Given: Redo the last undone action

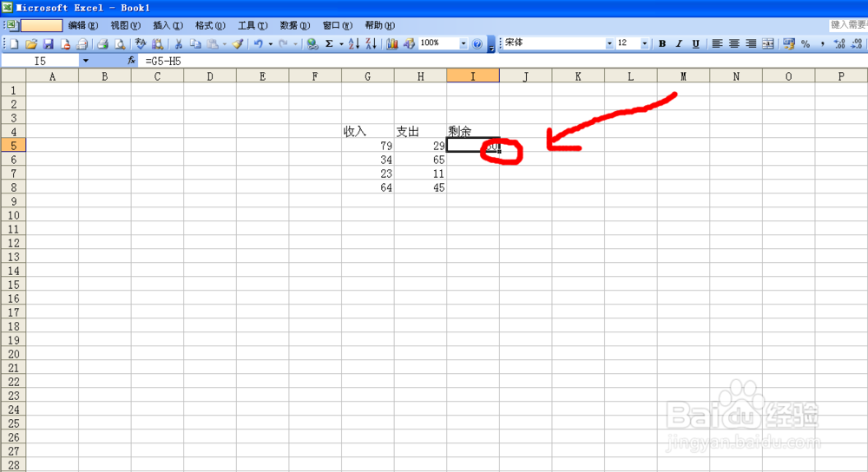Looking at the screenshot, I should (284, 43).
